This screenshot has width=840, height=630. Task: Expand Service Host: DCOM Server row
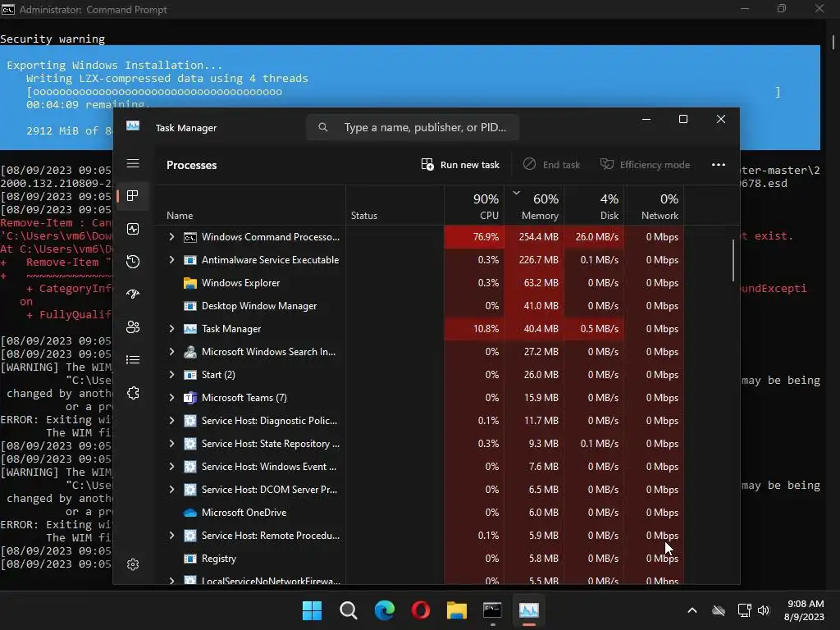171,490
